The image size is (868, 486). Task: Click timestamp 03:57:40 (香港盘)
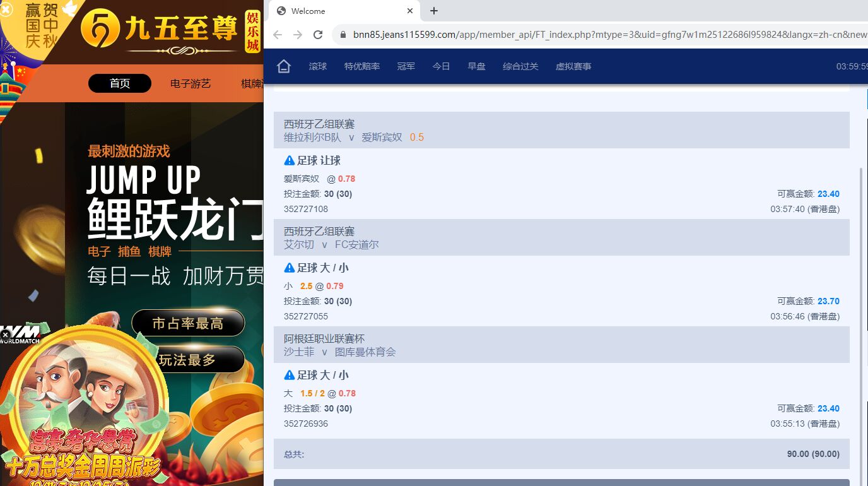805,209
